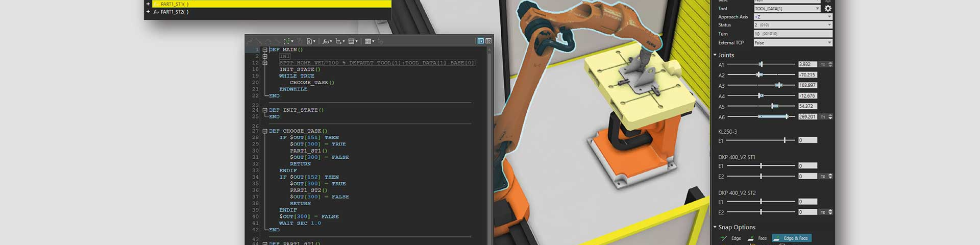Click the A4 value field -12.676
980x245 pixels.
pyautogui.click(x=807, y=96)
